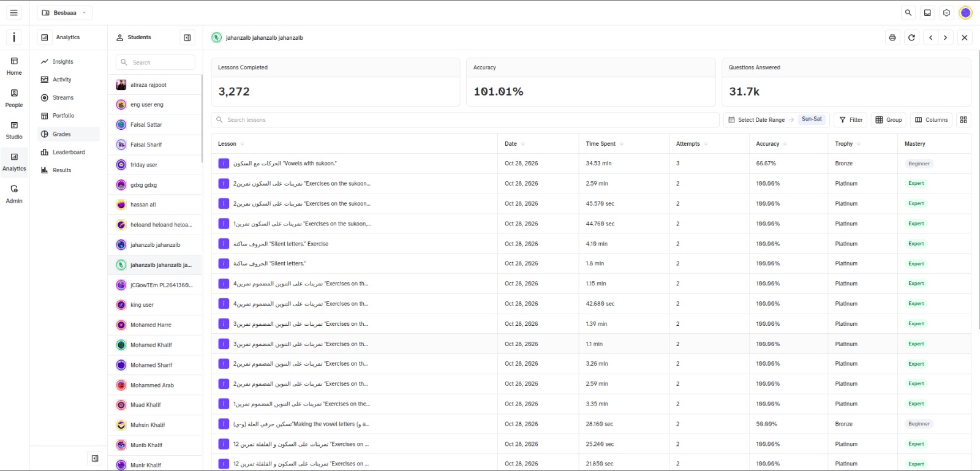The width and height of the screenshot is (980, 471).
Task: Open Admin in left rail
Action: point(14,194)
